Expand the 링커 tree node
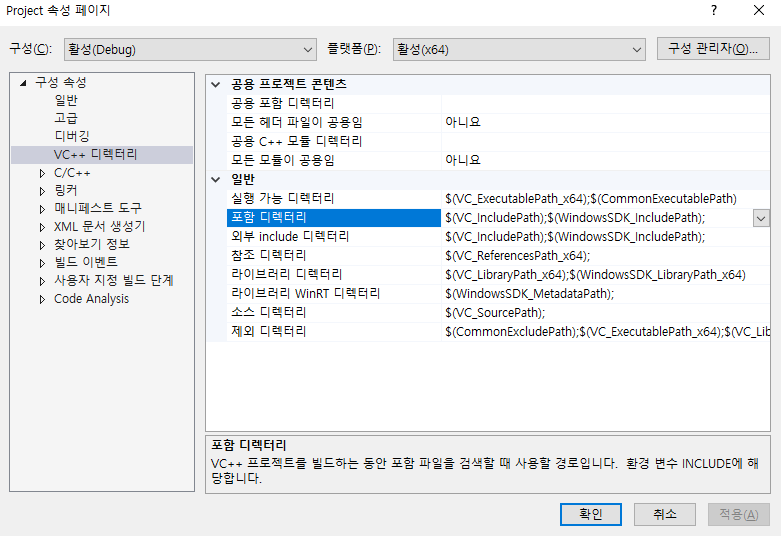Screen dimensions: 781x536 (x=42, y=191)
